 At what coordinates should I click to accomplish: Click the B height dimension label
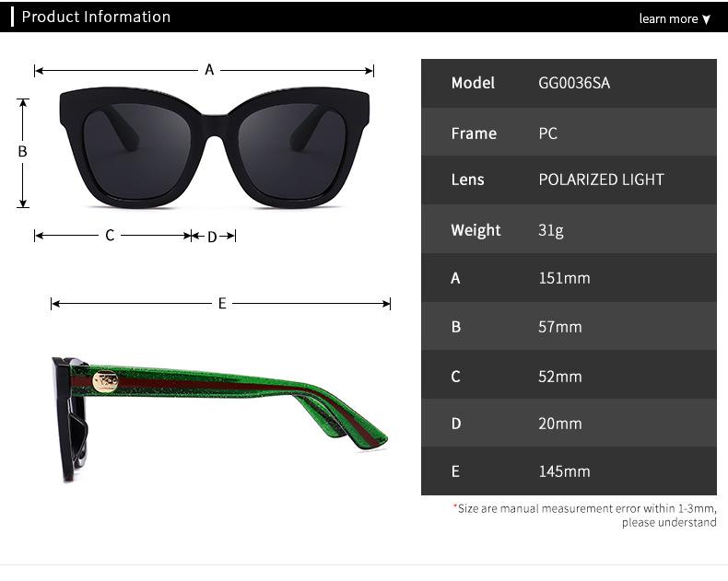22,151
